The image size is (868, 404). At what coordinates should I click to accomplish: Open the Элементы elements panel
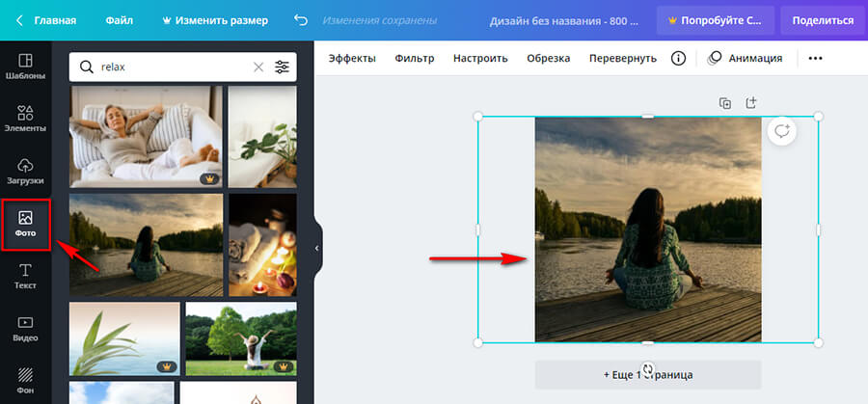(25, 119)
